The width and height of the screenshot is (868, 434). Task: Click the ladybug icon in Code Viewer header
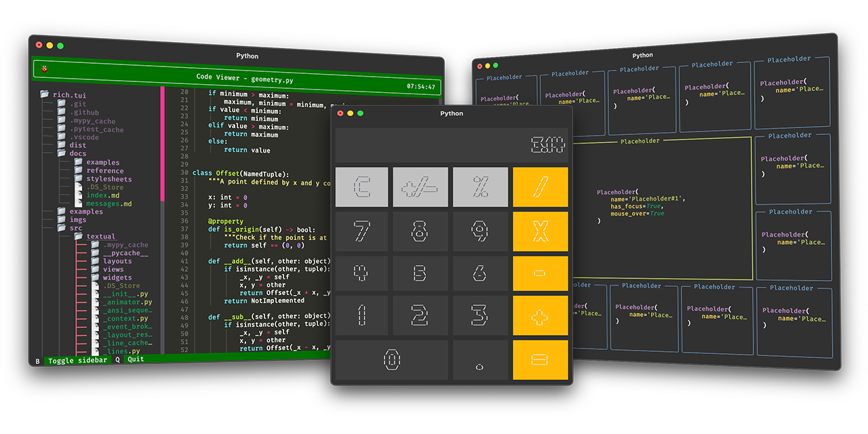(x=45, y=68)
